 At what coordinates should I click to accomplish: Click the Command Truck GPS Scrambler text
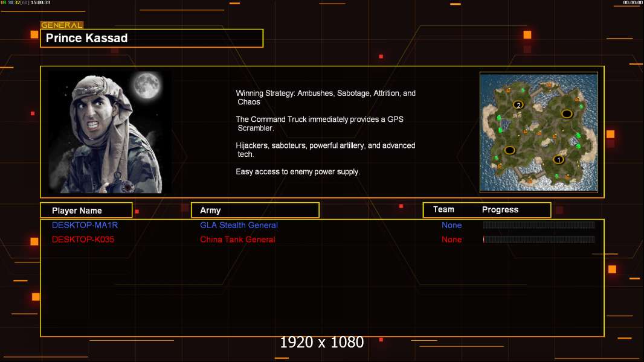[x=320, y=124]
